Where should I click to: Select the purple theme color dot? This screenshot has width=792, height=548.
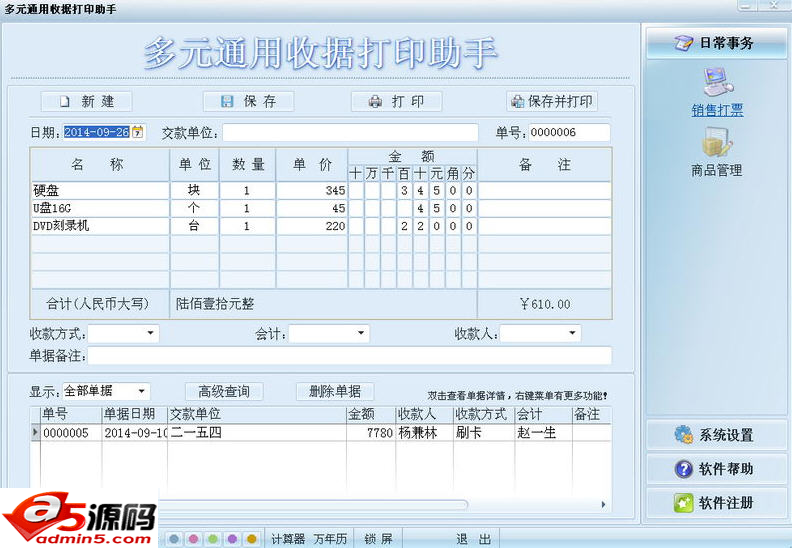(x=232, y=539)
